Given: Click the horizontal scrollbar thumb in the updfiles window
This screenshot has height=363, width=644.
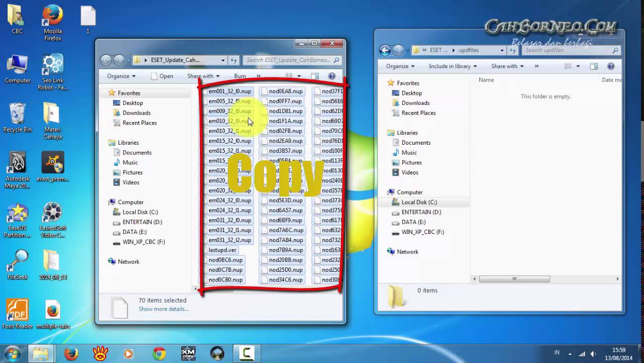Looking at the screenshot, I should pos(514,279).
